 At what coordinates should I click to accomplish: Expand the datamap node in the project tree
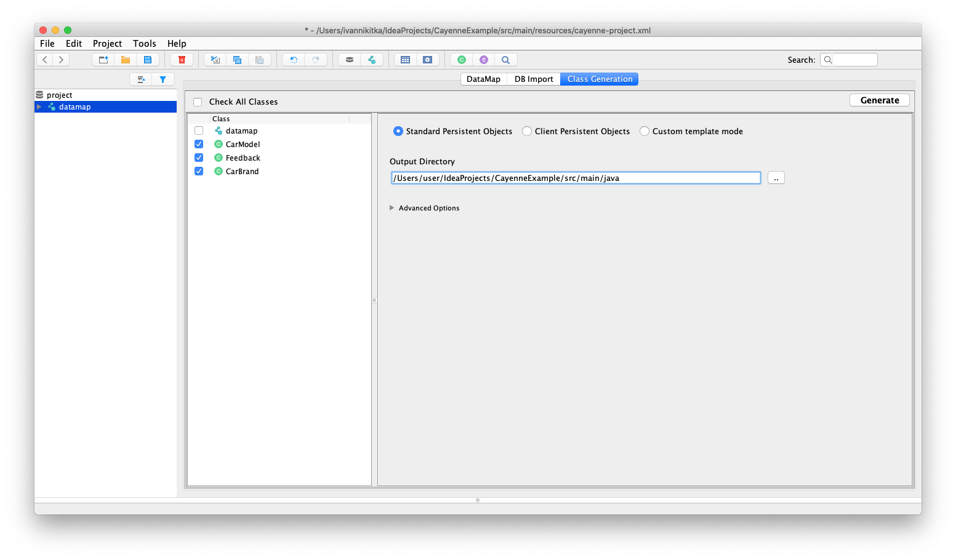(39, 106)
